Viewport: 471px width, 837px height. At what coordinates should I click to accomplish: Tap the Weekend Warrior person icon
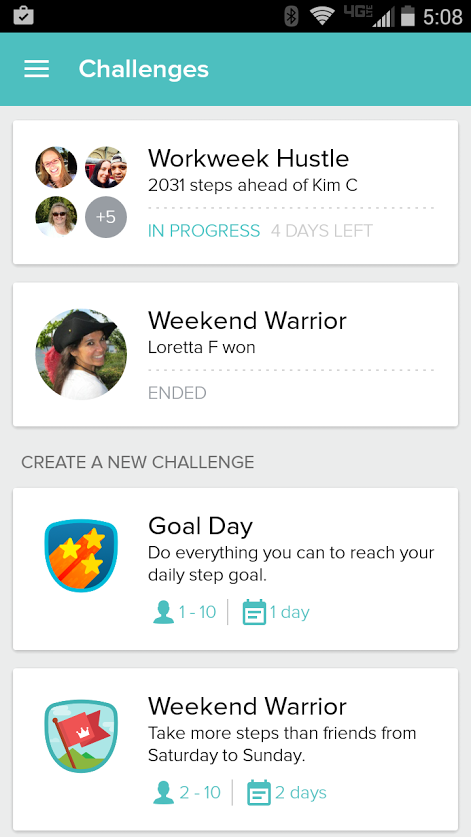163,793
